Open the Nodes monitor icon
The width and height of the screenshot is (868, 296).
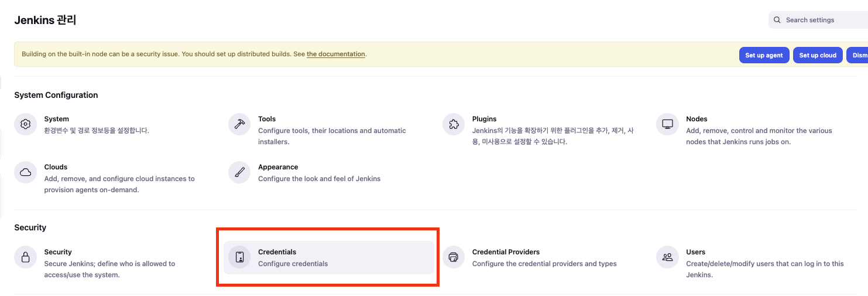(x=667, y=124)
